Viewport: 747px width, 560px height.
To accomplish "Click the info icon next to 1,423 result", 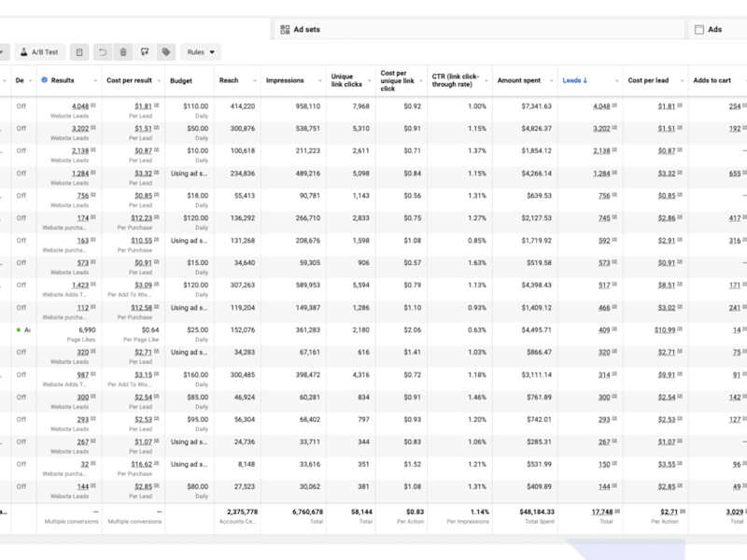I will click(x=93, y=285).
